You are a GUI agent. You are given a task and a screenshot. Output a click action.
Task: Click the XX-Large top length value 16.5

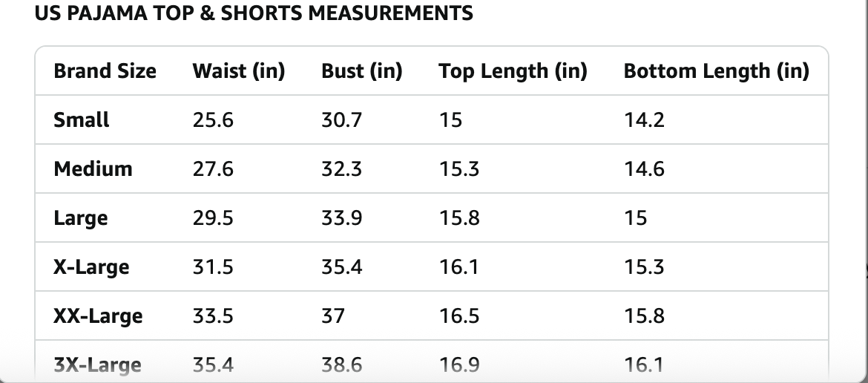tap(458, 316)
